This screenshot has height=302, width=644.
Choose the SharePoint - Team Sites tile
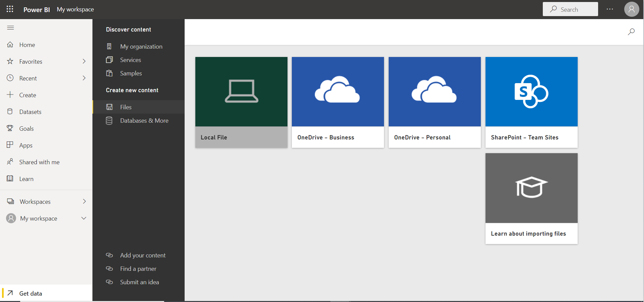click(531, 102)
